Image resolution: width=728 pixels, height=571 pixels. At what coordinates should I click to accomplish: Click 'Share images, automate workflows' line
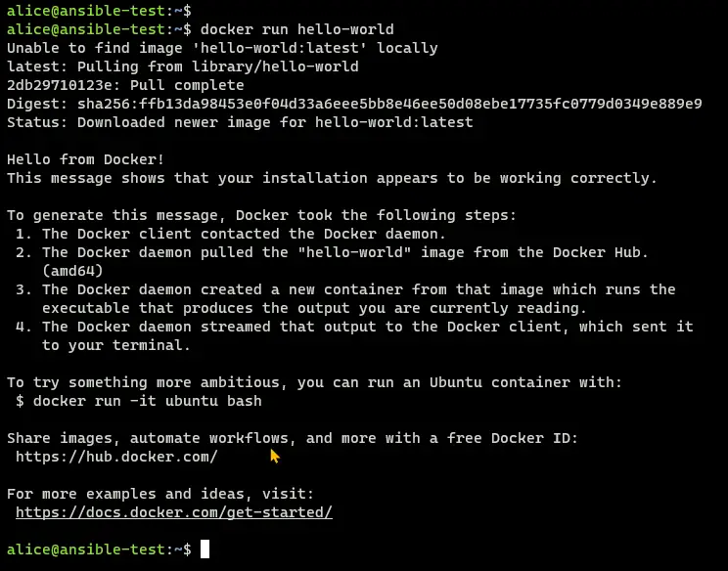[293, 438]
